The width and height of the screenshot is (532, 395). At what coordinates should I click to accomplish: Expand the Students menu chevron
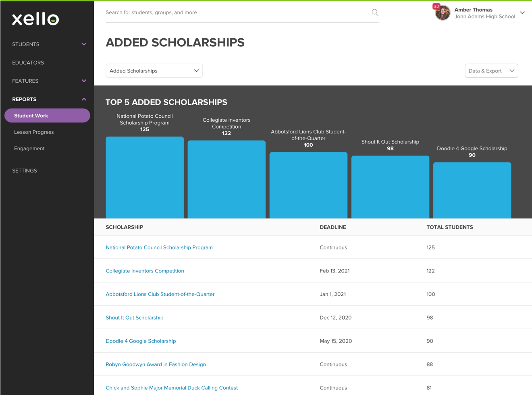(84, 44)
